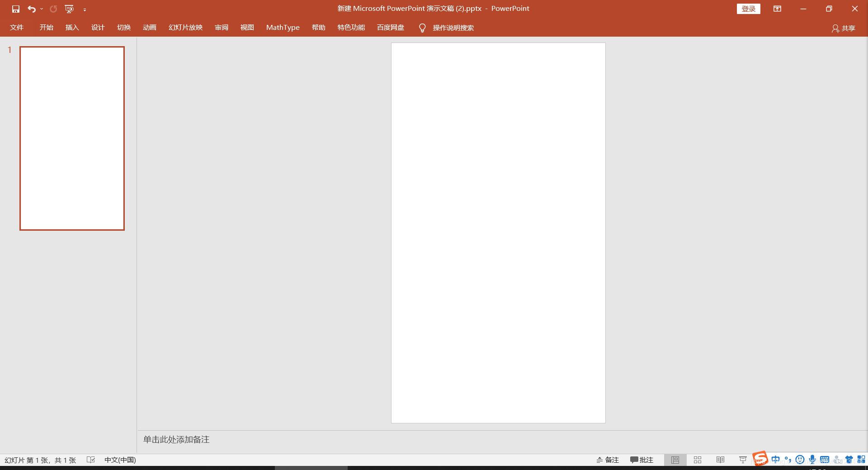This screenshot has width=868, height=470.
Task: Click the 共享 share button
Action: click(844, 28)
